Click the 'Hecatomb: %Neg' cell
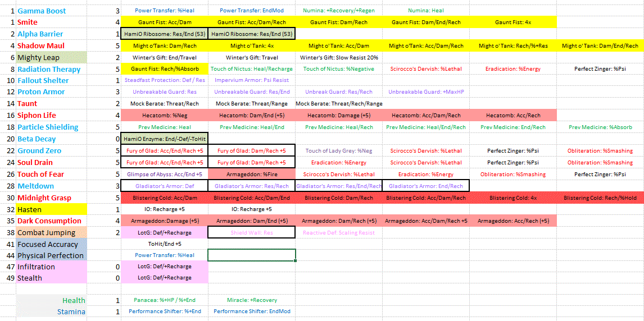 click(x=164, y=116)
